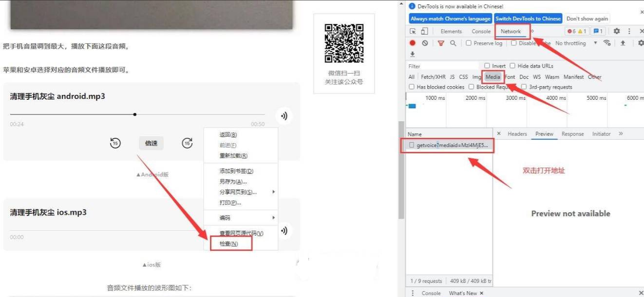
Task: Check the 3rd-party requests checkbox
Action: [524, 87]
